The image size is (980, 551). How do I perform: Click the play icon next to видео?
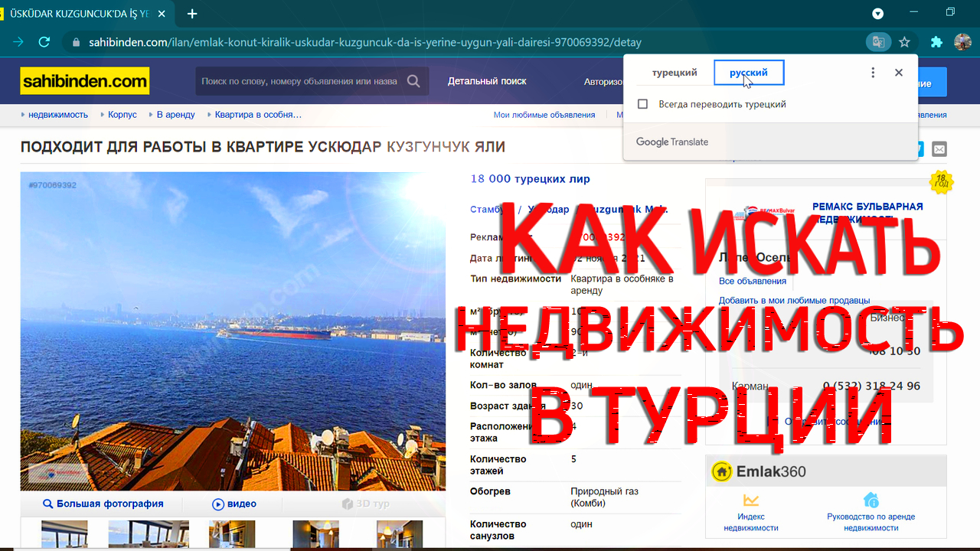218,504
